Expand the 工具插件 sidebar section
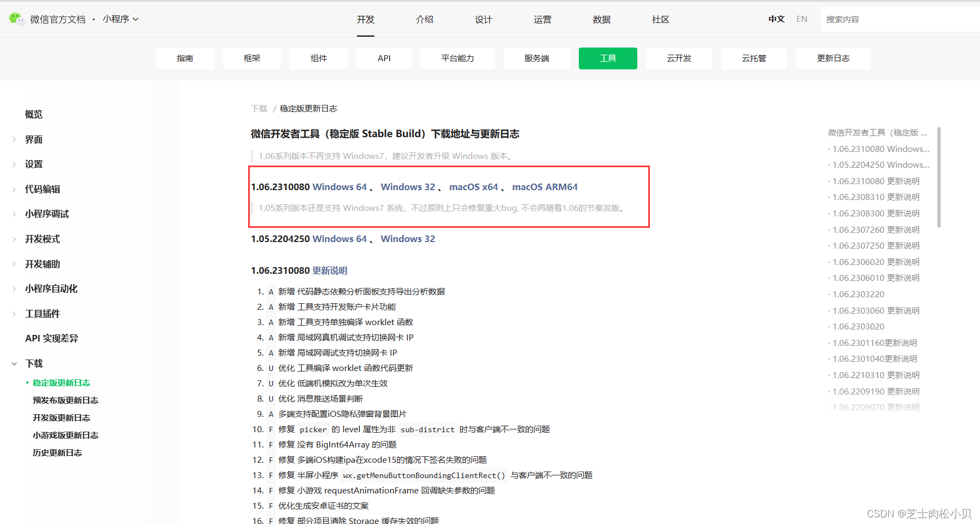Screen dimensions: 980x524 point(42,314)
